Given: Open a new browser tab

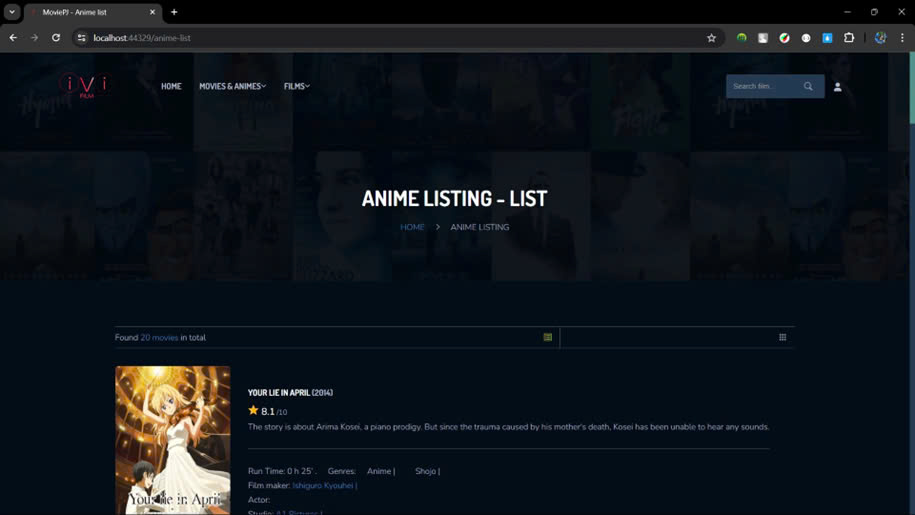Looking at the screenshot, I should [x=174, y=12].
